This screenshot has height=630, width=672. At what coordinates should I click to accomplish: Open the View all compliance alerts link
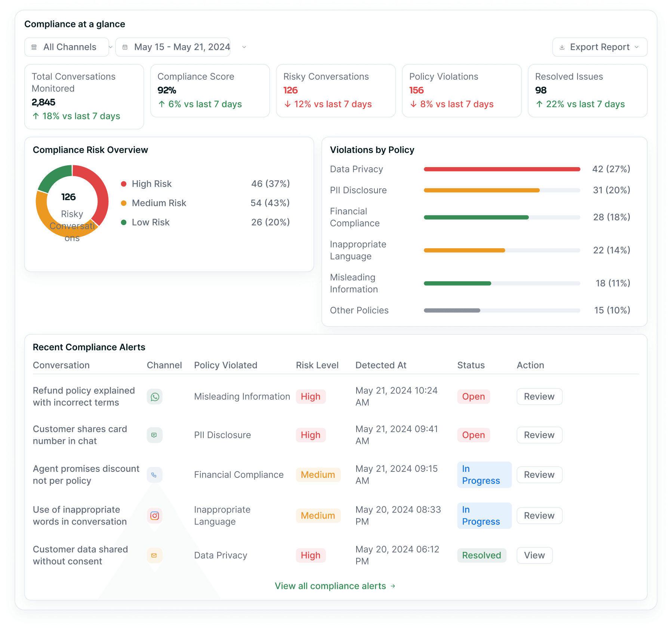click(335, 586)
